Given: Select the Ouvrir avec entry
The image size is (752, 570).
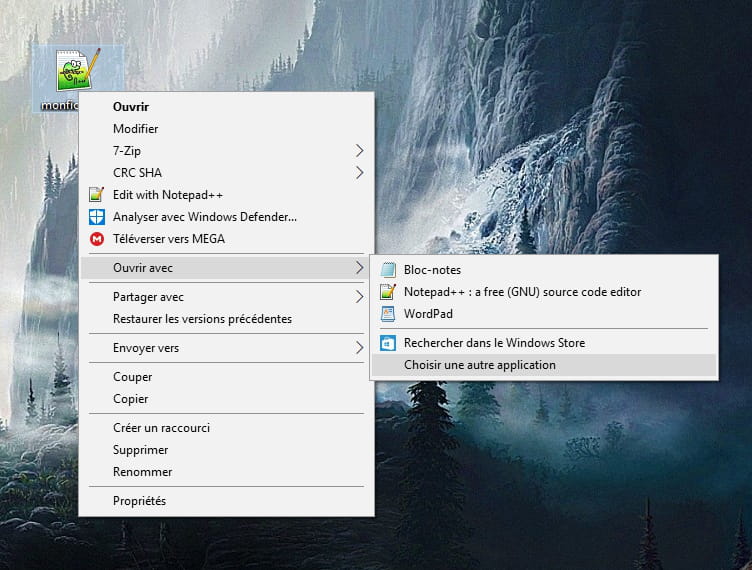Looking at the screenshot, I should point(226,268).
